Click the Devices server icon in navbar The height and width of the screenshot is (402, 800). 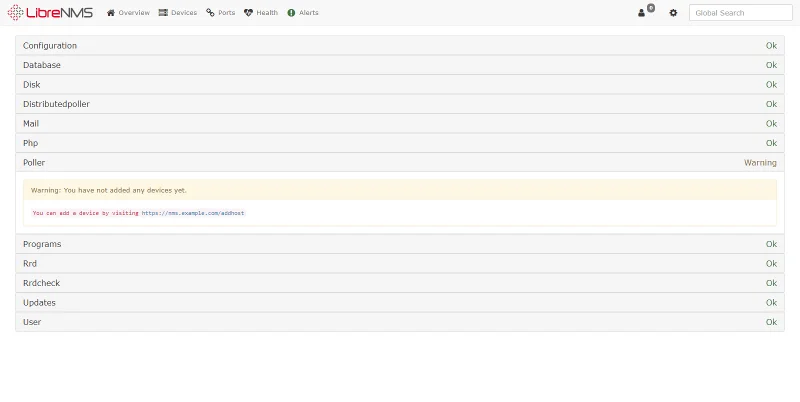click(163, 13)
